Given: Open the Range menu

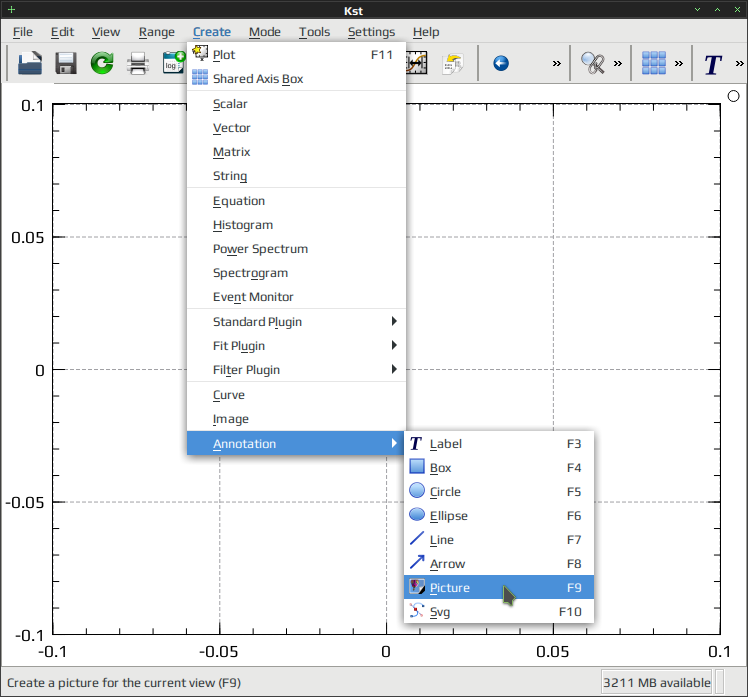Looking at the screenshot, I should click(x=157, y=32).
